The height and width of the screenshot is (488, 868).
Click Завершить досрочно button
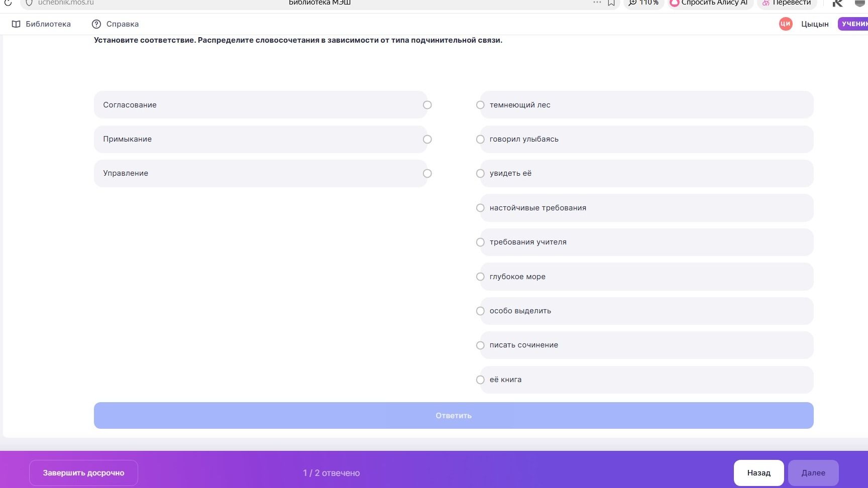[x=83, y=473]
